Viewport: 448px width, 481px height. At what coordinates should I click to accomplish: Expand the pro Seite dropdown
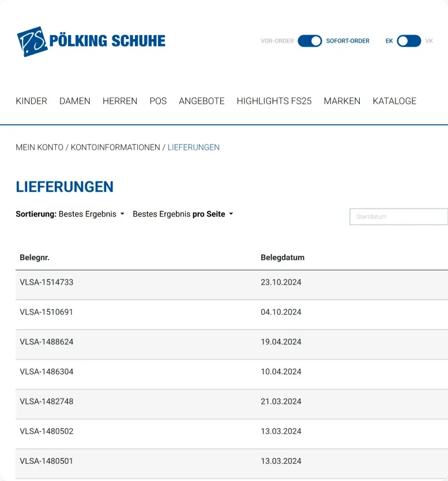(183, 214)
